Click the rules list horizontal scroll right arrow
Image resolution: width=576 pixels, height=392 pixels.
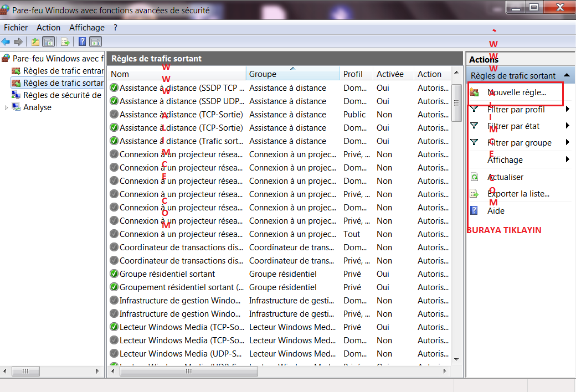point(445,371)
